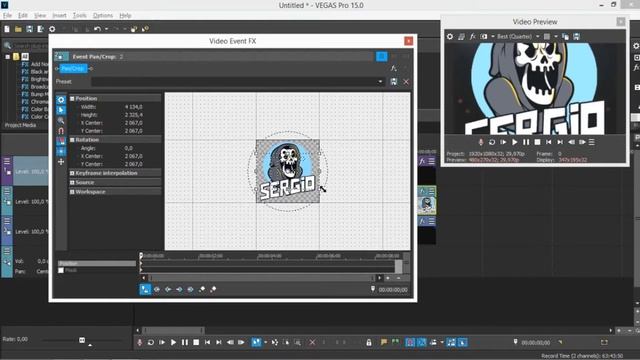The image size is (640, 360).
Task: Open Project Properties gear in main toolbar
Action: click(x=52, y=29)
